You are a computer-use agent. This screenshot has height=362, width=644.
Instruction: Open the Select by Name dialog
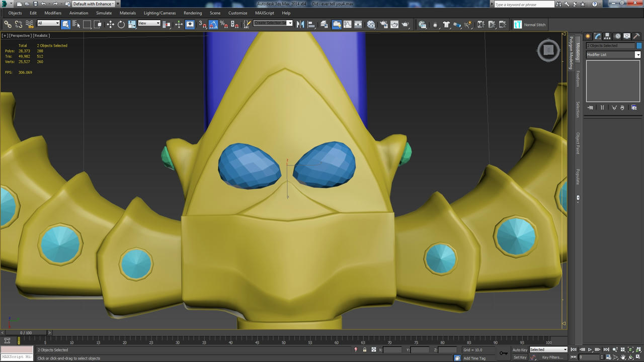point(76,24)
